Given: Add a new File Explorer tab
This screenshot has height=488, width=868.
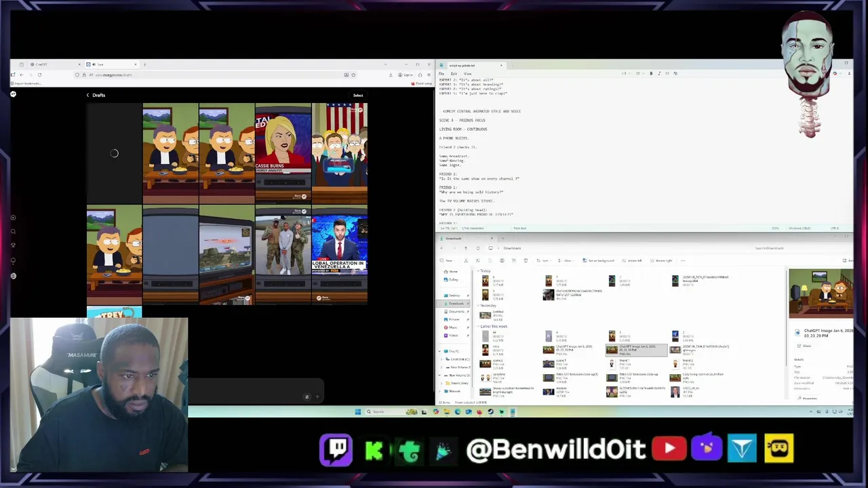Looking at the screenshot, I should [502, 239].
